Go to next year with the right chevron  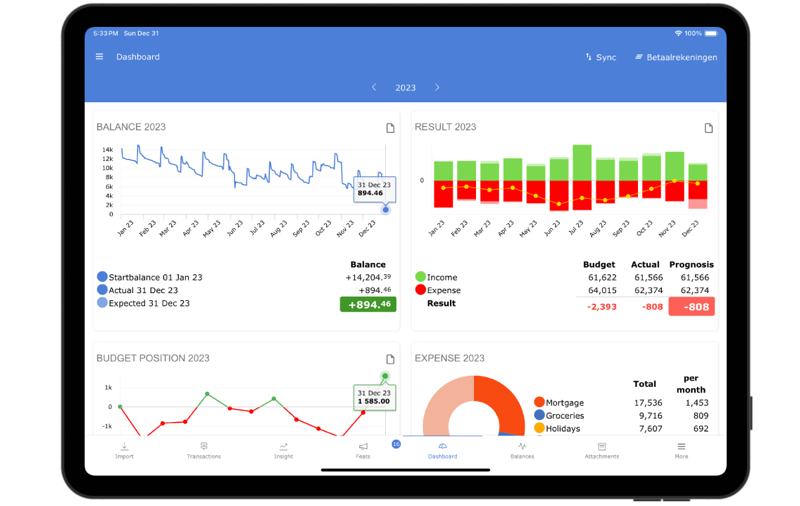coord(437,88)
